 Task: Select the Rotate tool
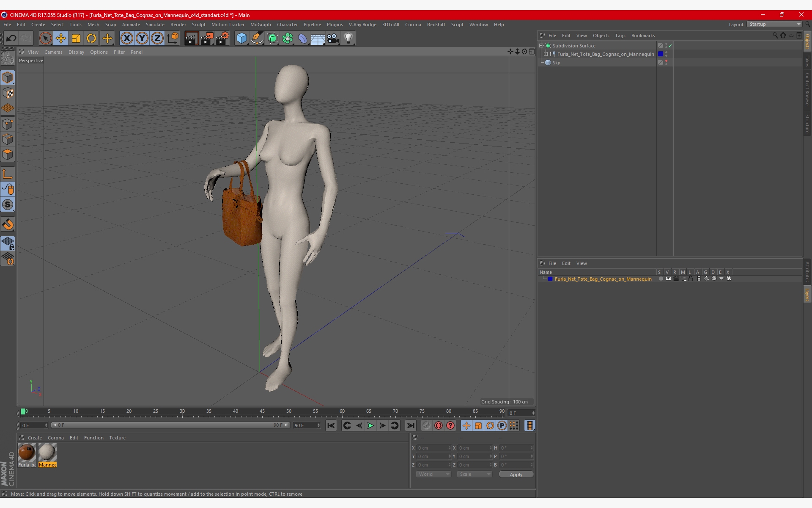tap(91, 39)
